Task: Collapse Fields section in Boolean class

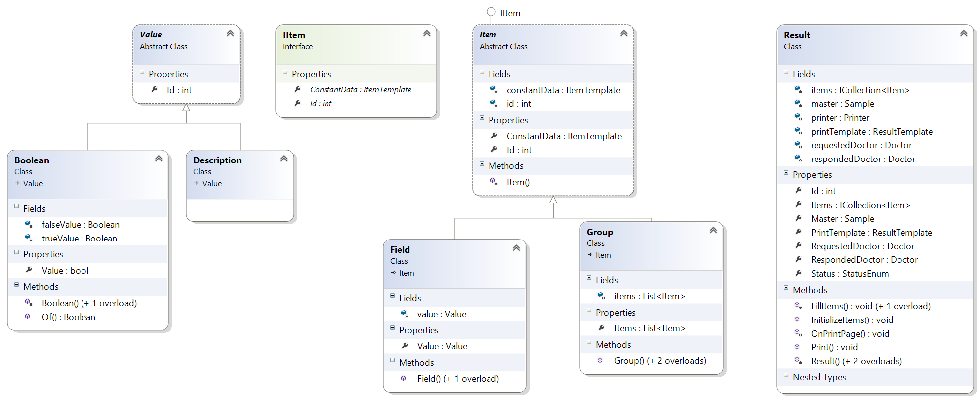Action: (x=16, y=206)
